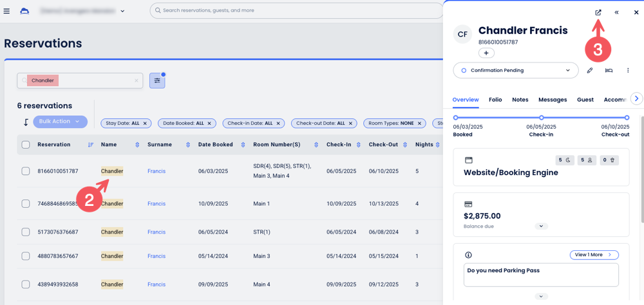644x305 pixels.
Task: Expand the balance due details chevron
Action: (x=541, y=226)
